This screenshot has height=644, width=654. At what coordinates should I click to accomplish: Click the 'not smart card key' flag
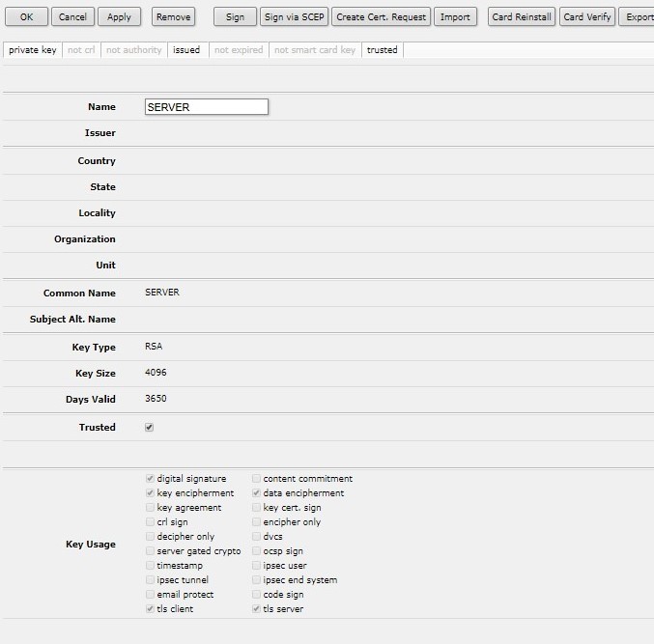coord(315,50)
